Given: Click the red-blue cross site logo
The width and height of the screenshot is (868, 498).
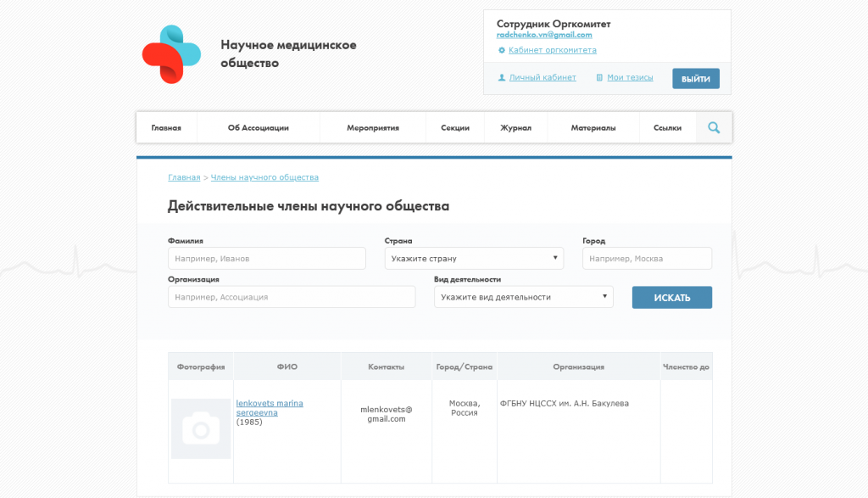Looking at the screenshot, I should 171,54.
